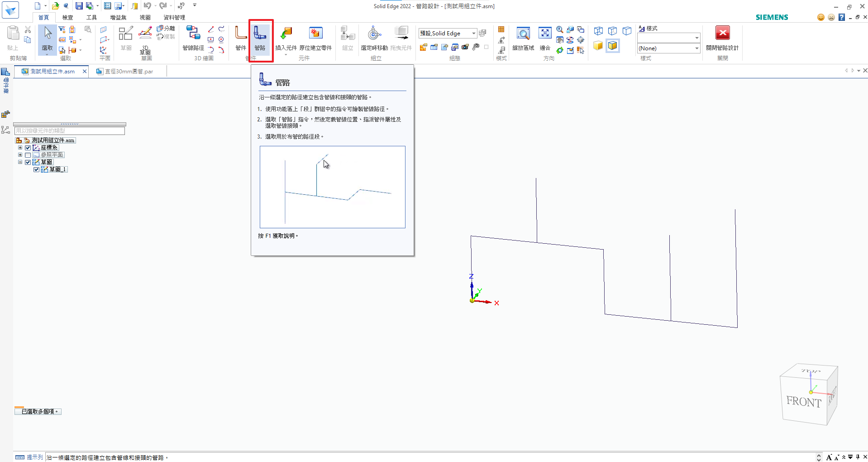Viewport: 868px width, 462px height.
Task: Open the (None) style dropdown
Action: 696,48
